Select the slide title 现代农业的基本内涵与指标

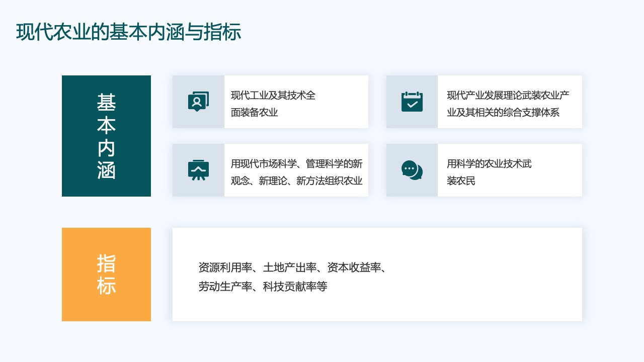129,32
